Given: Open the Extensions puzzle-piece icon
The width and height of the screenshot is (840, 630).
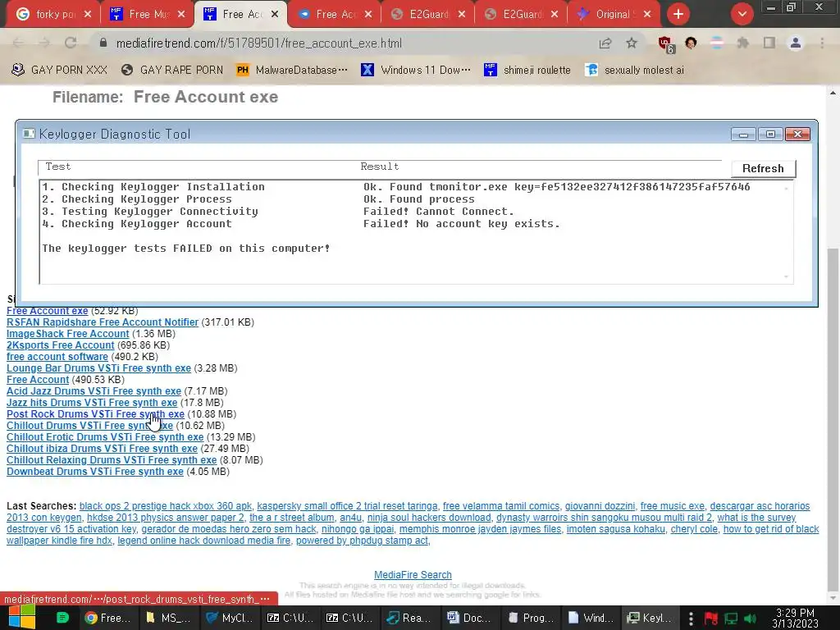Looking at the screenshot, I should click(x=743, y=43).
